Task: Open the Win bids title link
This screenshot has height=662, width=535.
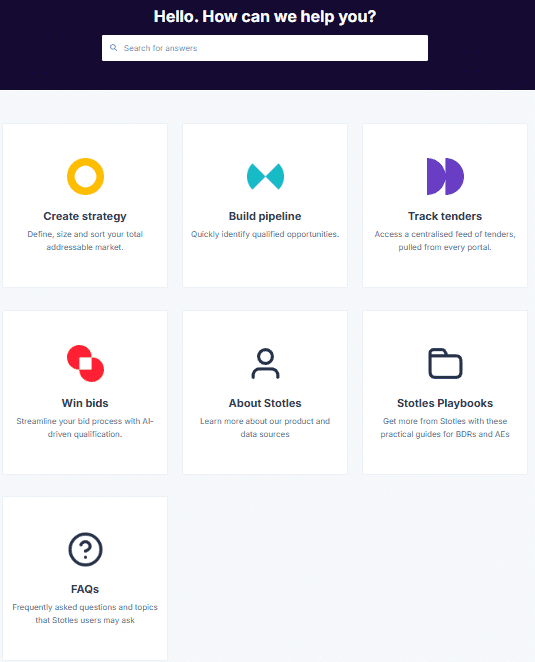Action: pyautogui.click(x=85, y=403)
